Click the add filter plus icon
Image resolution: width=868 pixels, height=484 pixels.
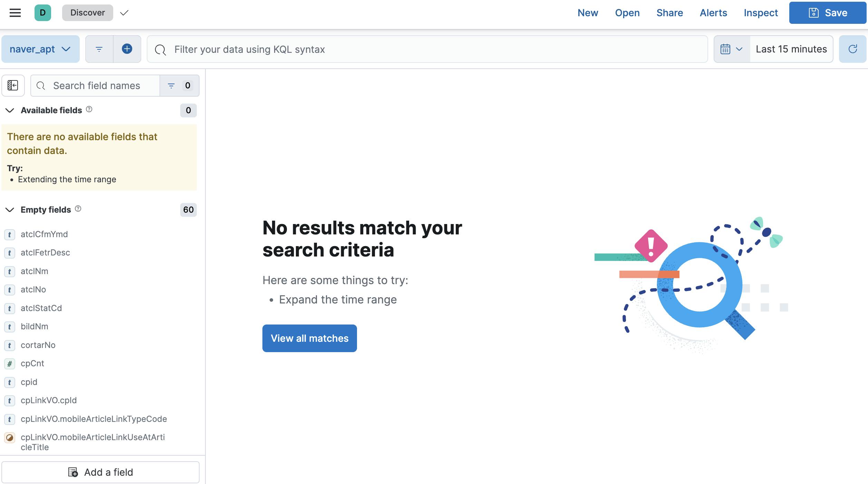[127, 49]
